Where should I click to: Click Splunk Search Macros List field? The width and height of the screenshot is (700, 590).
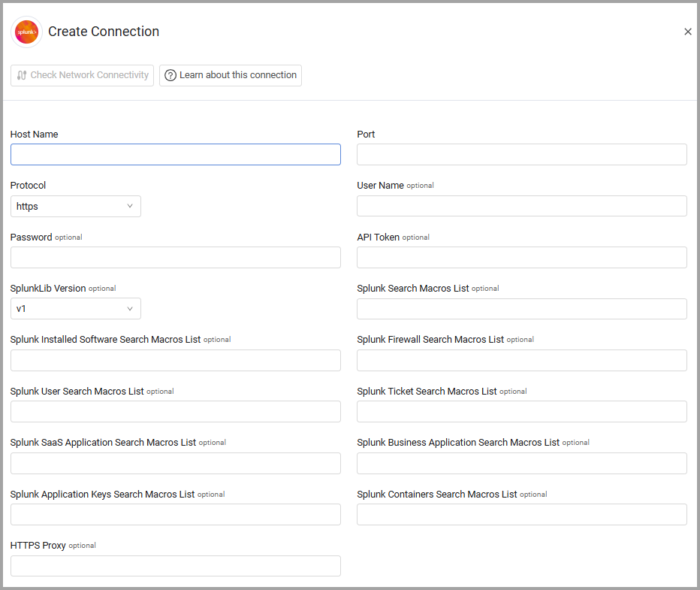tap(521, 309)
